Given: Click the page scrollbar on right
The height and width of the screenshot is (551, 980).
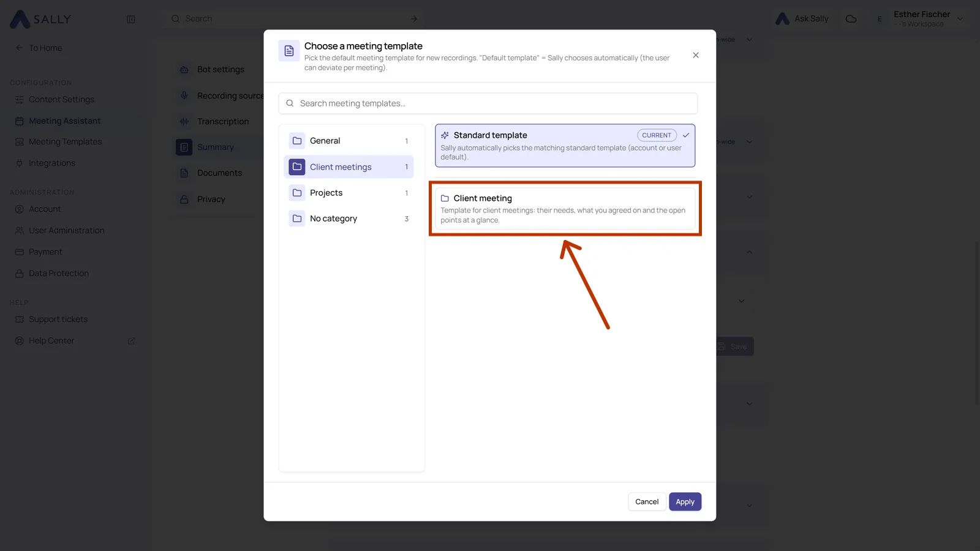Looking at the screenshot, I should [x=977, y=323].
